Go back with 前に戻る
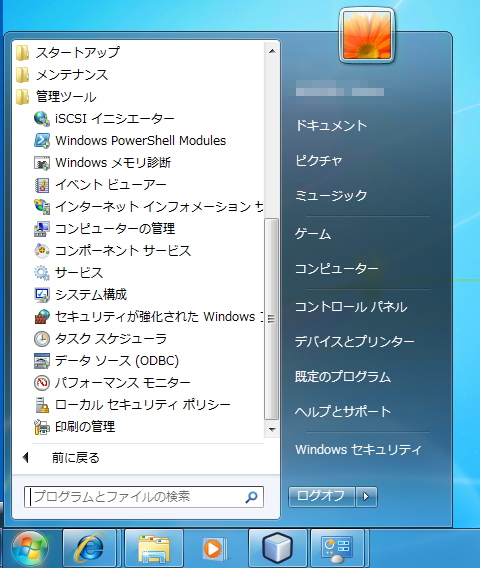 click(76, 458)
